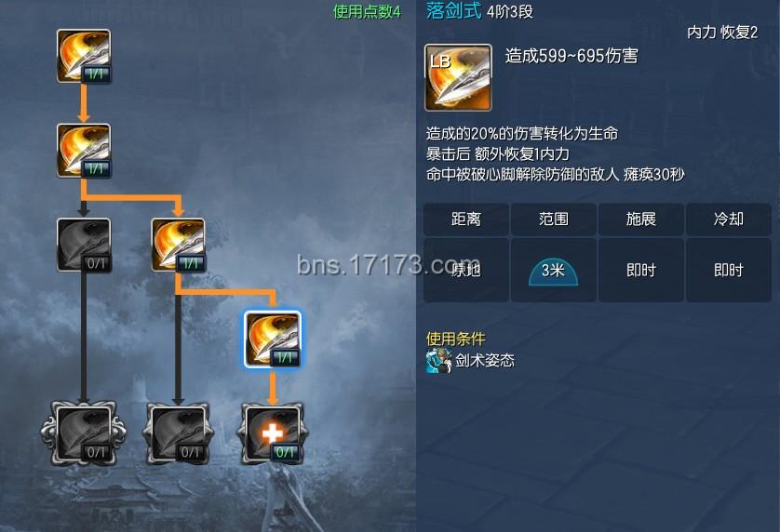Click the 即时 value under 冷却
Viewport: 780px width, 532px height.
point(729,270)
